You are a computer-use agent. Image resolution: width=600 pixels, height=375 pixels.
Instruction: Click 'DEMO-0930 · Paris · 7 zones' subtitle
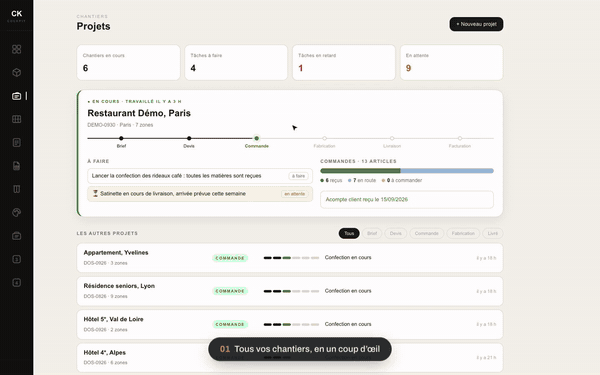pyautogui.click(x=120, y=125)
